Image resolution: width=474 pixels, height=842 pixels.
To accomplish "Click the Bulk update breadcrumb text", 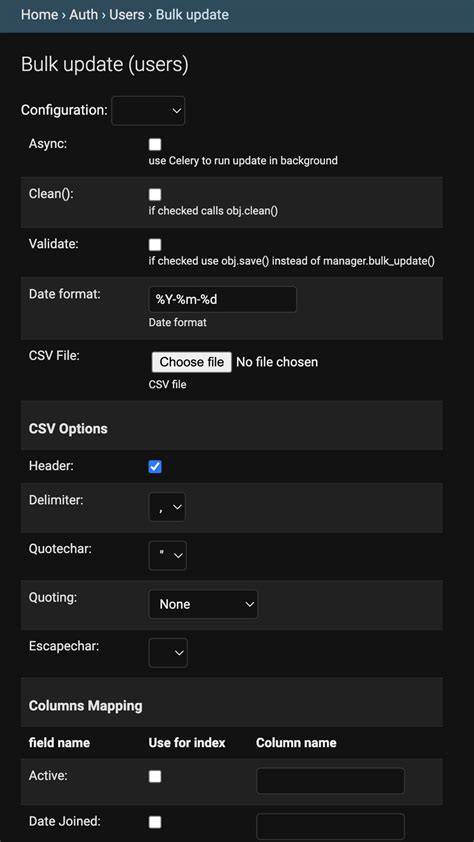I will pos(192,14).
